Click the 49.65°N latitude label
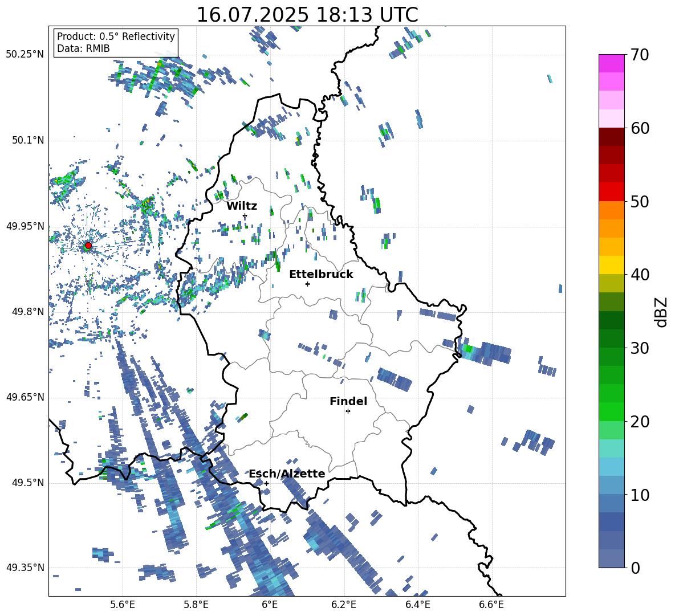The width and height of the screenshot is (675, 616). (25, 397)
